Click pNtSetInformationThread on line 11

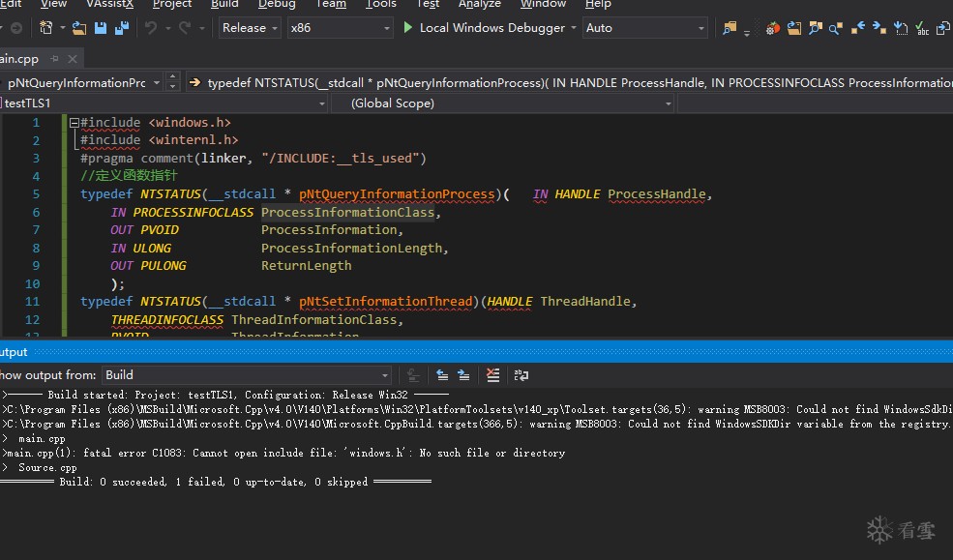click(x=385, y=302)
